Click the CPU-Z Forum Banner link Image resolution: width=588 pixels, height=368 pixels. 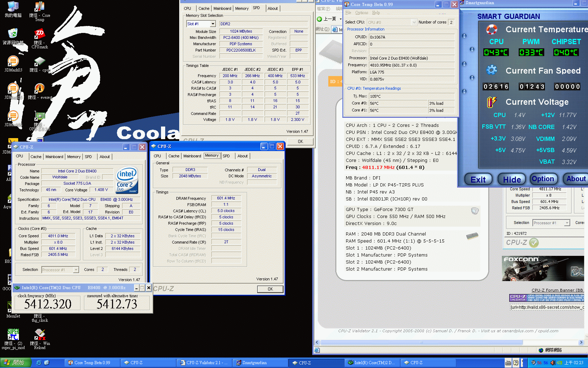pyautogui.click(x=557, y=290)
